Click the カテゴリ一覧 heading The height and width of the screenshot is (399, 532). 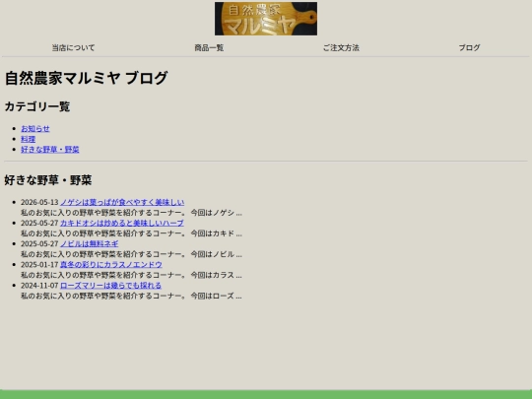(37, 106)
